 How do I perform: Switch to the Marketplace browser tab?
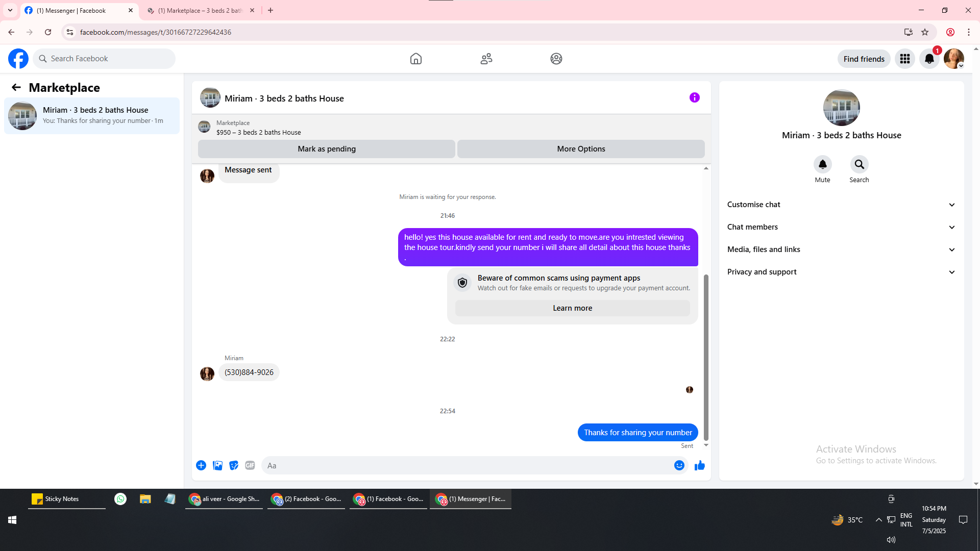(199, 10)
